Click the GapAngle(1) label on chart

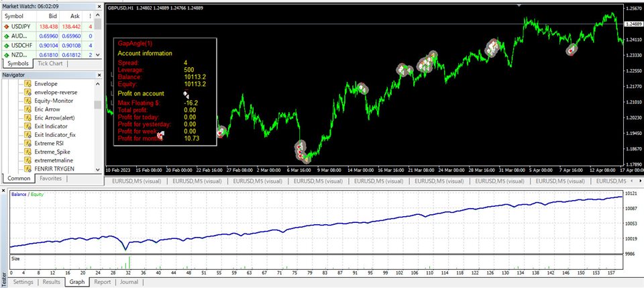(x=135, y=43)
